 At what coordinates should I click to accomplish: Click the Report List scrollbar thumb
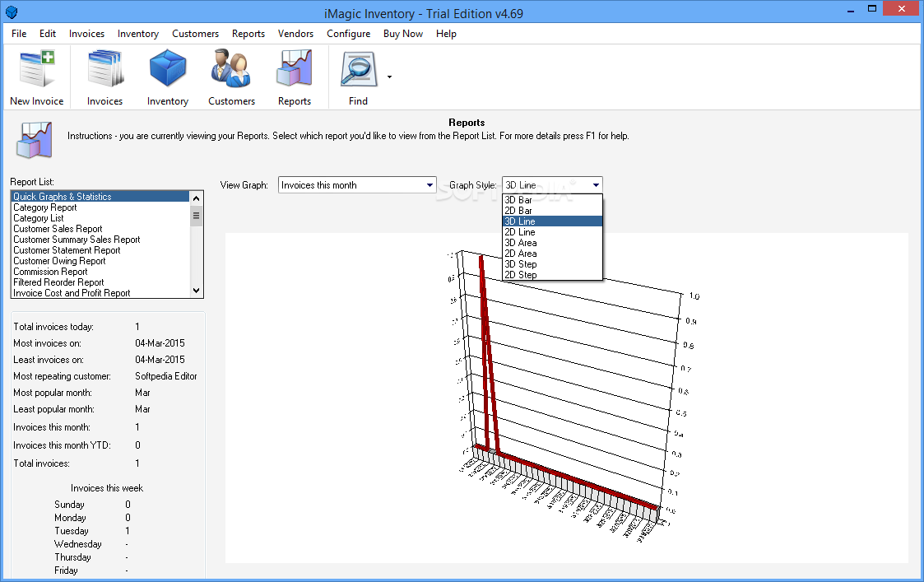(x=196, y=216)
